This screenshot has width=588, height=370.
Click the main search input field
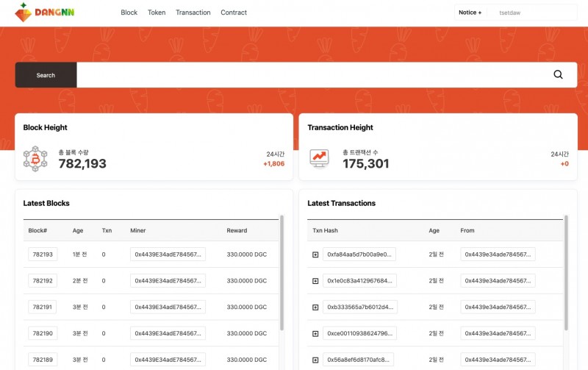point(309,74)
